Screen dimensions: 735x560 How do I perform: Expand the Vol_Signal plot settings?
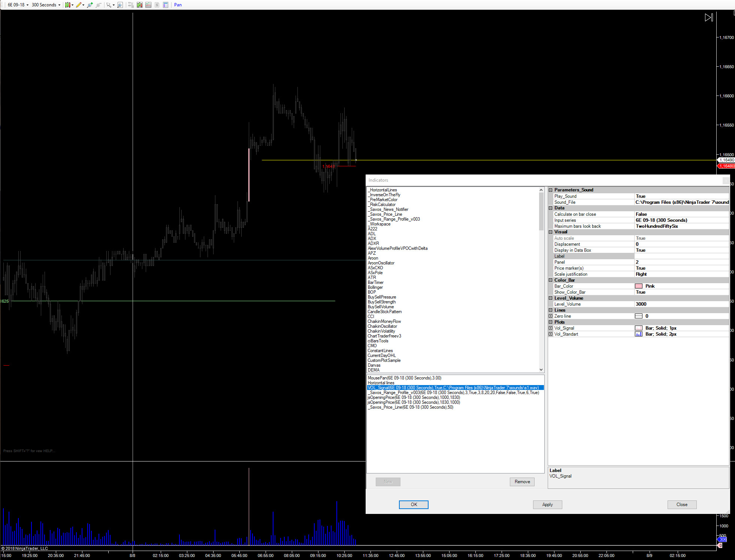point(551,328)
